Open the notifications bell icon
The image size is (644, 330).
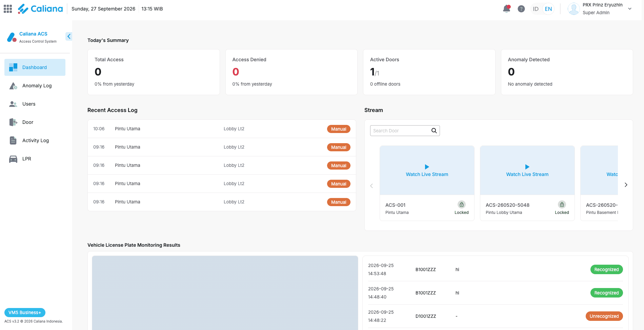(507, 9)
